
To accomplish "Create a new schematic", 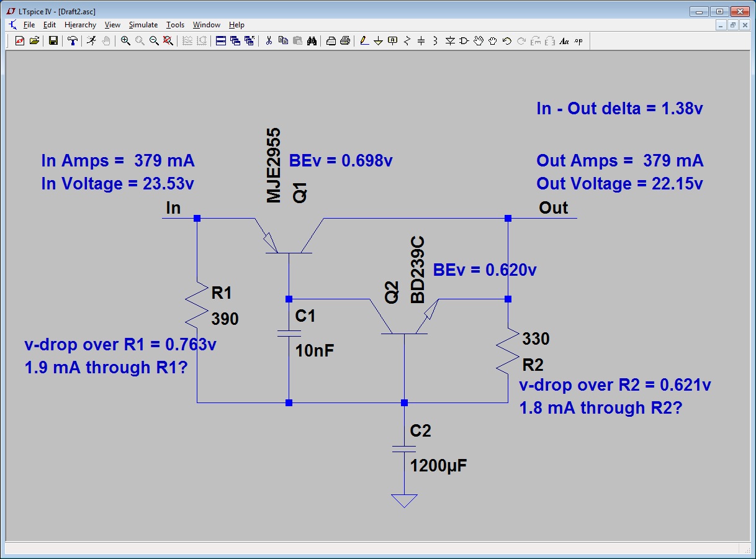I will pos(19,41).
